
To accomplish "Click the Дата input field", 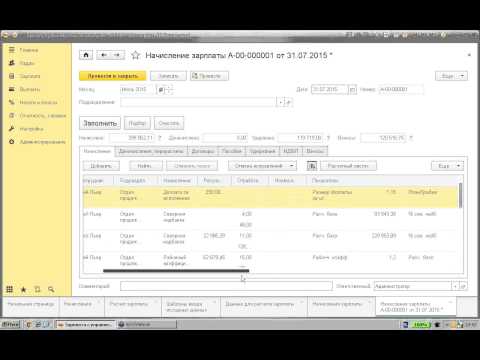I will pyautogui.click(x=330, y=89).
